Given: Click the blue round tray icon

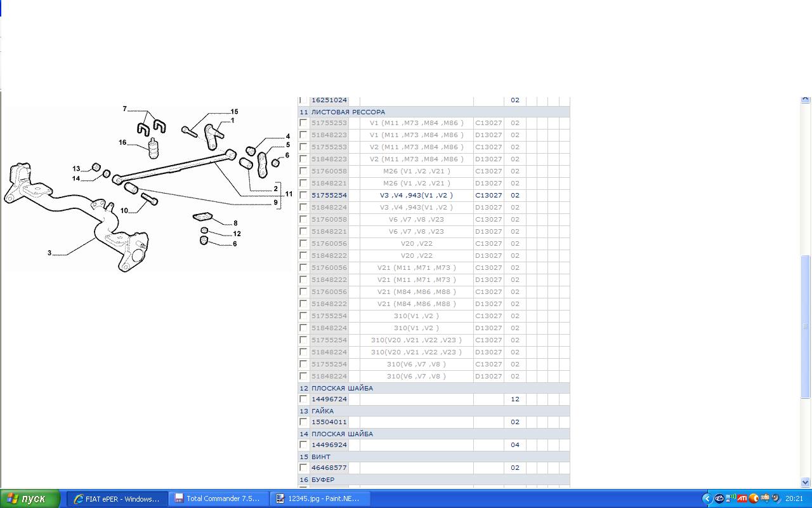Looking at the screenshot, I should point(719,498).
